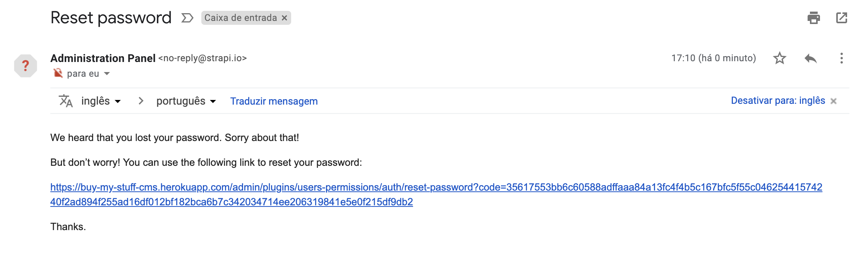
Task: Click the translate language icon
Action: (66, 101)
